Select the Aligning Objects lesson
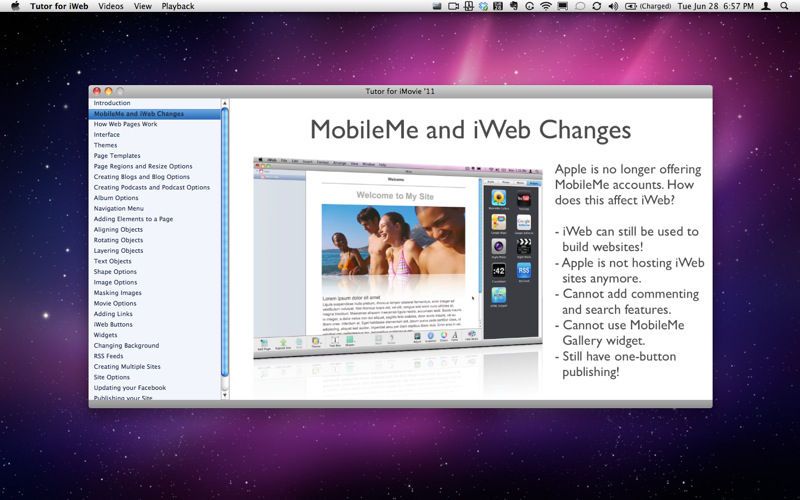This screenshot has height=500, width=800. [155, 230]
